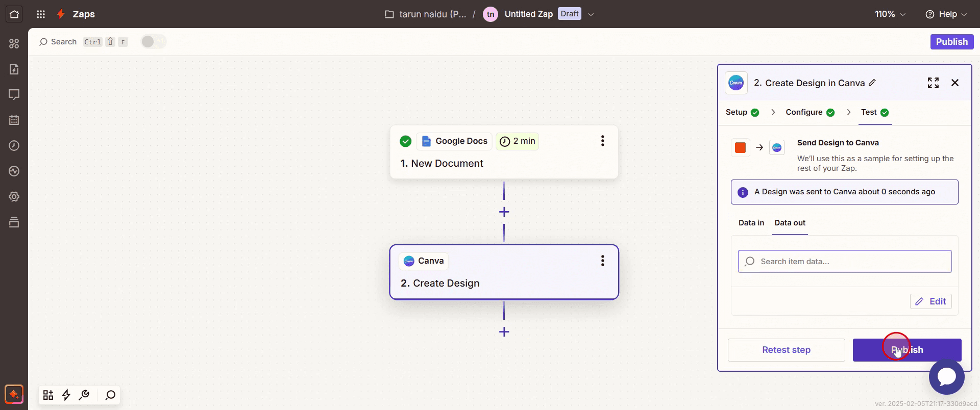The image size is (980, 410).
Task: Click the Google Docs app badge
Action: (x=454, y=141)
